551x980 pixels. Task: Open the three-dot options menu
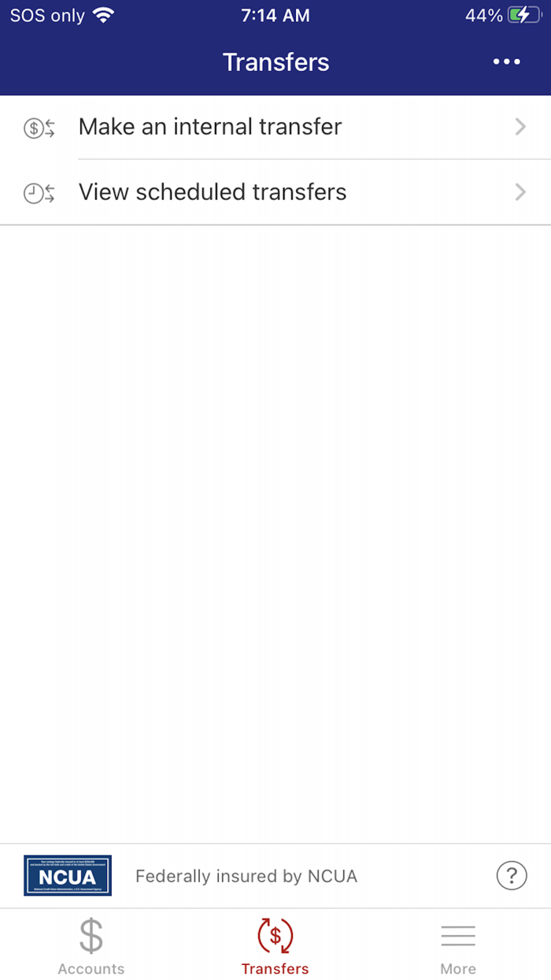(507, 62)
